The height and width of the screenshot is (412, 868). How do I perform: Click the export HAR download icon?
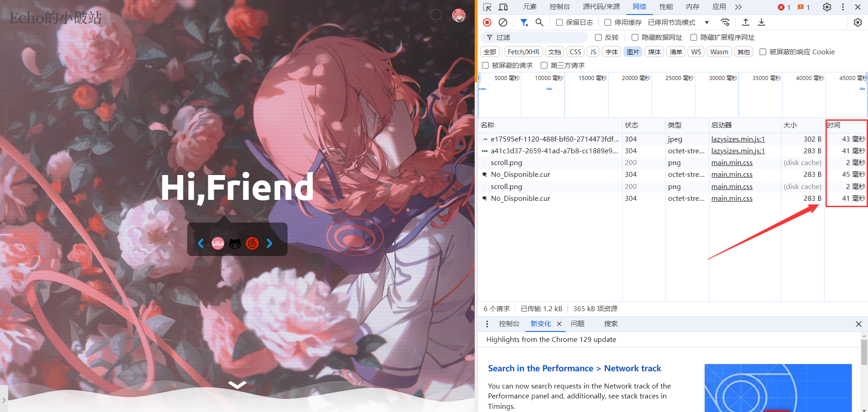coord(761,22)
